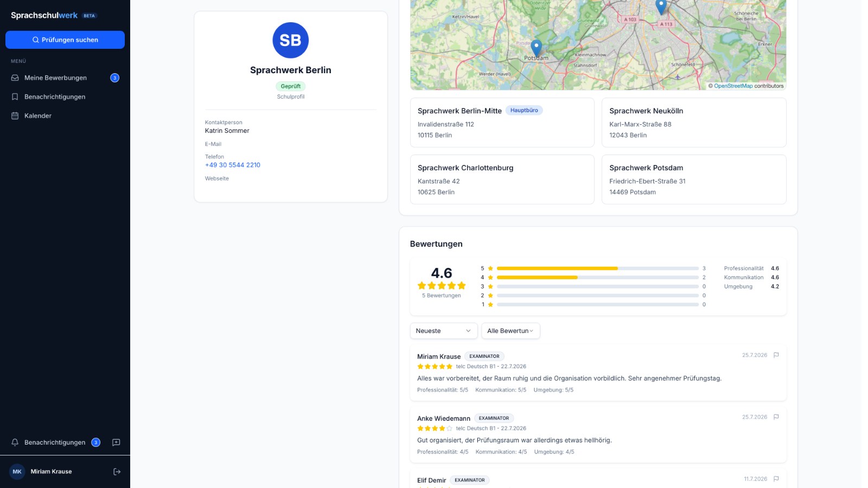Flag Elif Demir's review
This screenshot has height=488, width=868.
[x=776, y=479]
